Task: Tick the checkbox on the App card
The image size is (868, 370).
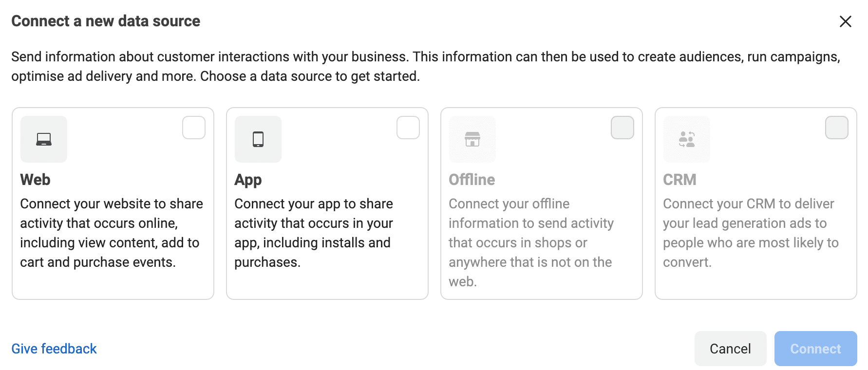Action: click(x=408, y=128)
